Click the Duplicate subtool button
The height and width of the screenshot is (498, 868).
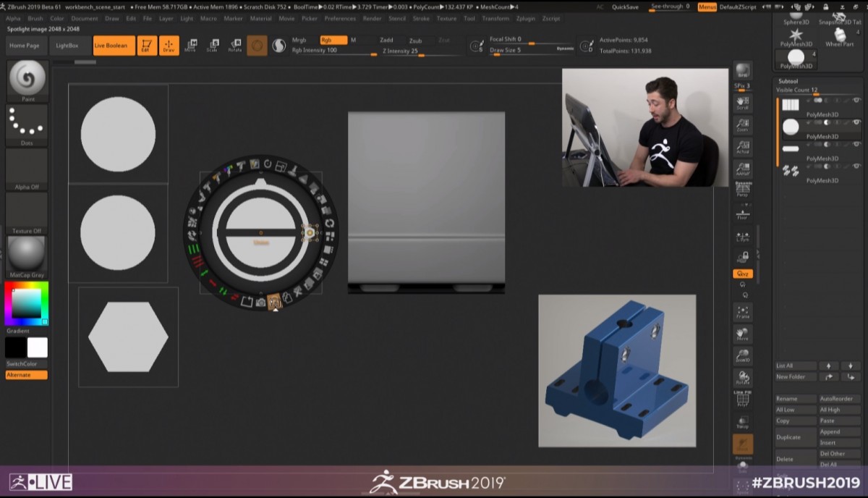pyautogui.click(x=788, y=437)
